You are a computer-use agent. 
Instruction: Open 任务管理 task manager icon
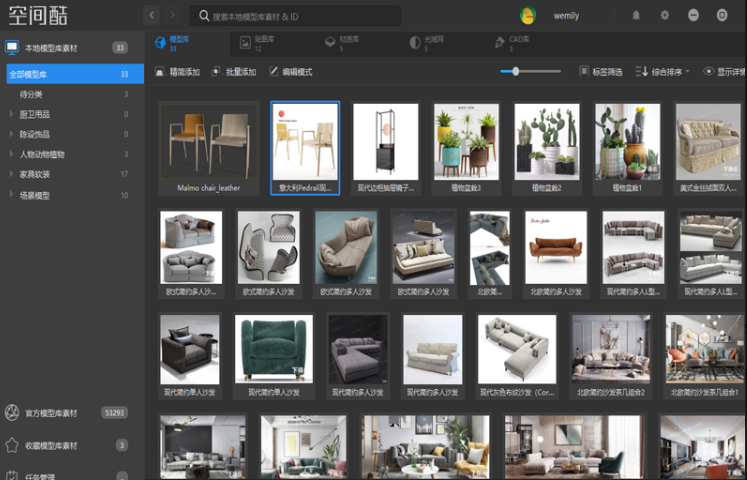tap(12, 476)
